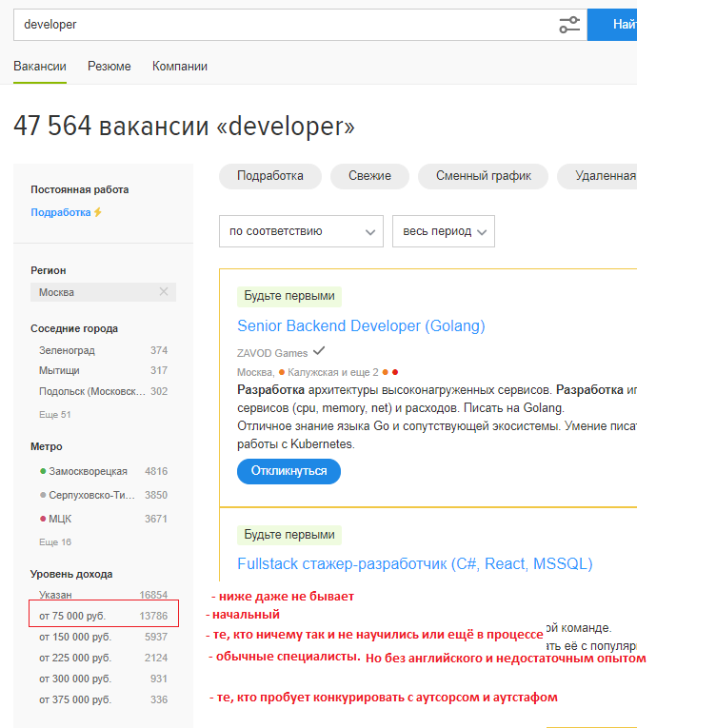The height and width of the screenshot is (728, 716).
Task: Open the весь период dropdown
Action: (444, 231)
